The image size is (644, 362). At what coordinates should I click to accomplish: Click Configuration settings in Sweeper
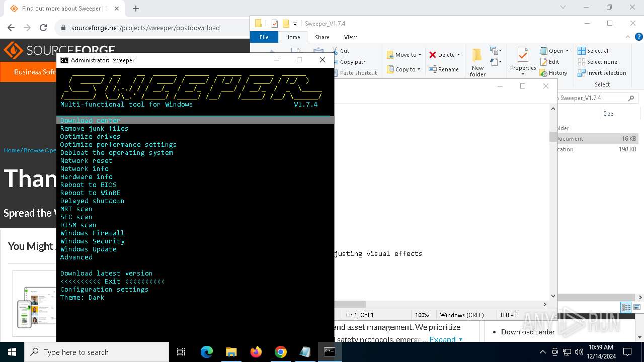[x=104, y=290]
